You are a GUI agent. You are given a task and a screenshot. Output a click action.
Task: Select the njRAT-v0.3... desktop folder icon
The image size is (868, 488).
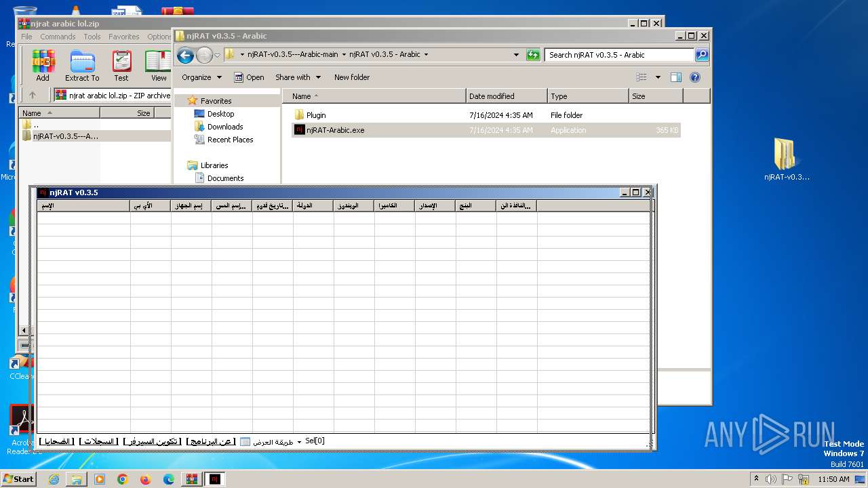pos(785,155)
